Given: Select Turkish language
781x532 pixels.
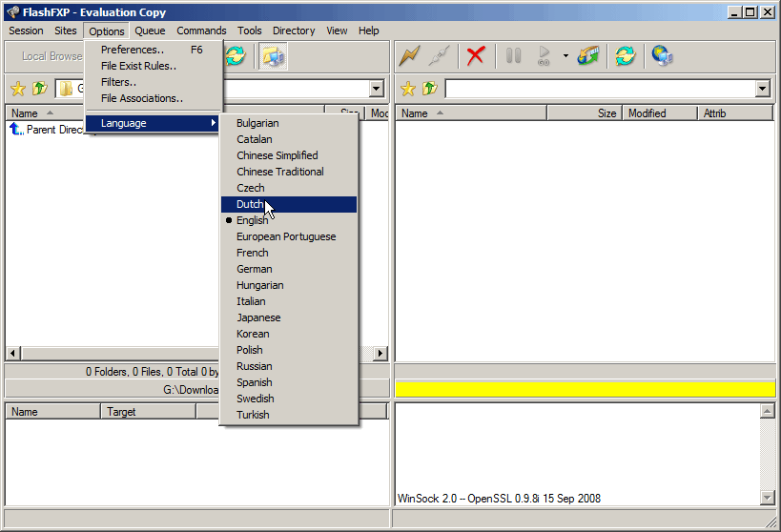Looking at the screenshot, I should pos(289,415).
